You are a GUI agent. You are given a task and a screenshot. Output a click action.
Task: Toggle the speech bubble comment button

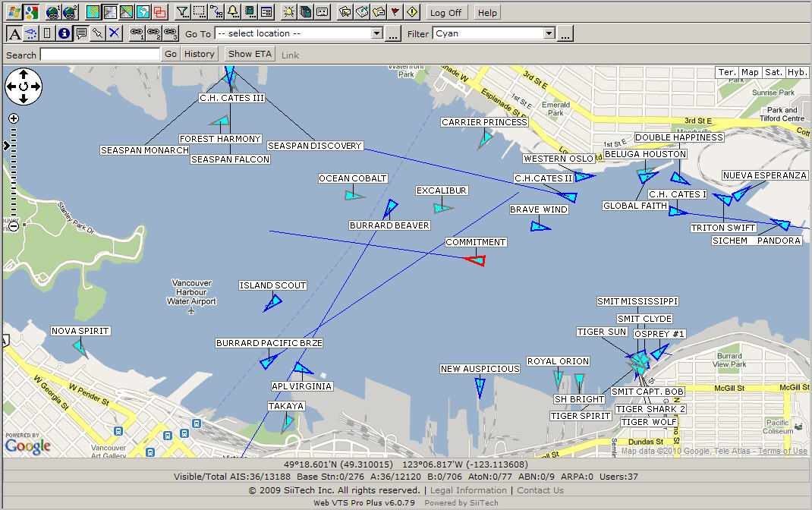80,33
